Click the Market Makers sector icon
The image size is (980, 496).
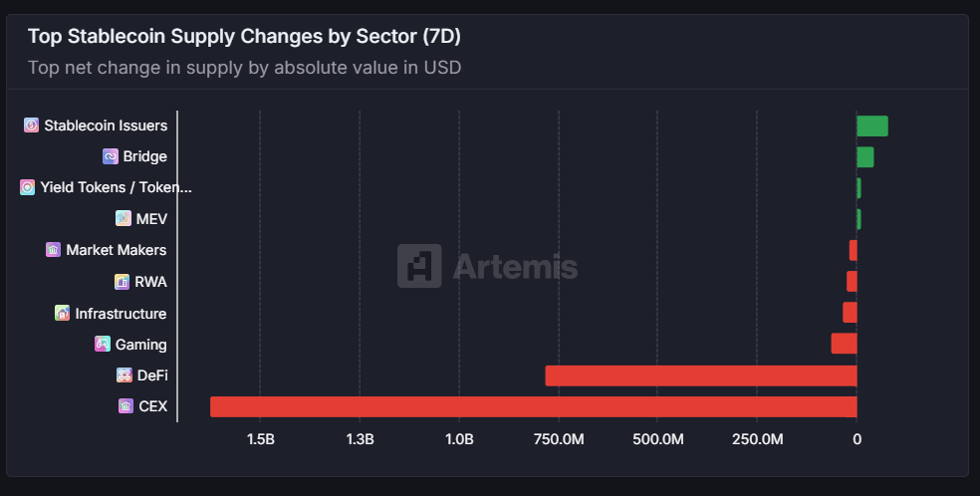(53, 249)
